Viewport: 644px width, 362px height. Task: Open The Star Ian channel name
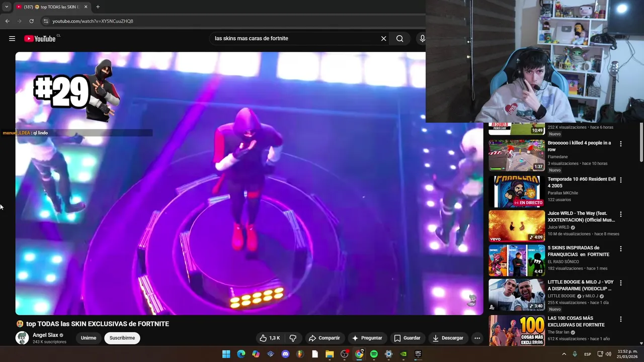[558, 332]
